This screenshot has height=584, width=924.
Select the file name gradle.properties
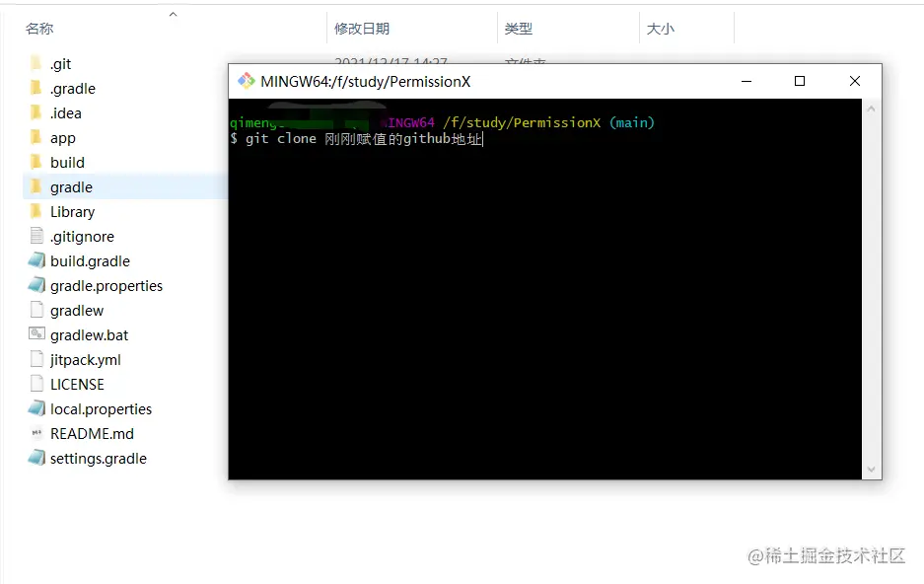pos(107,286)
